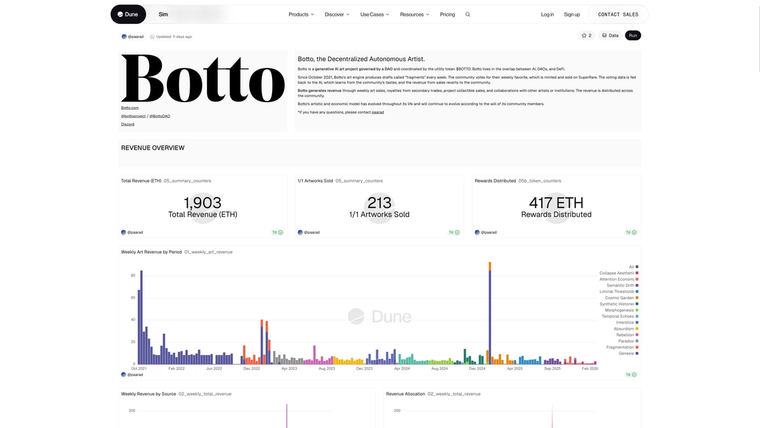Screen dimensions: 760x428
Task: Click the Updated 11 days ago text
Action: [x=174, y=36]
